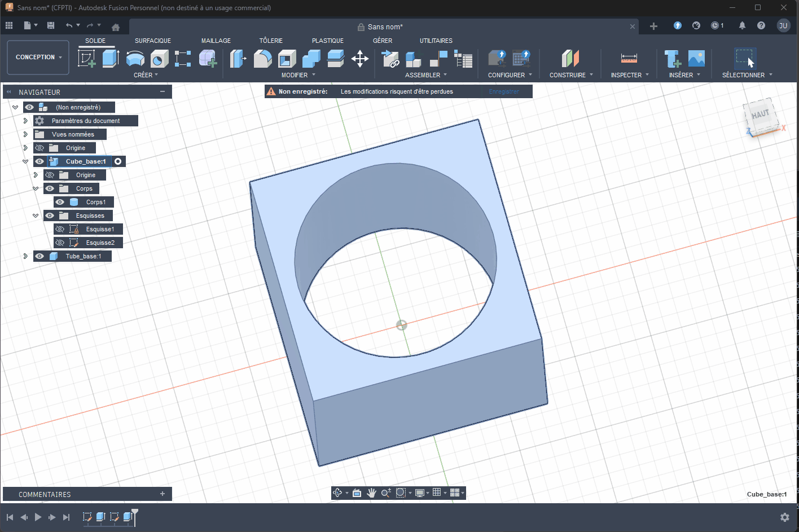Click the timeline settings gear icon
The image size is (799, 532).
pos(784,517)
